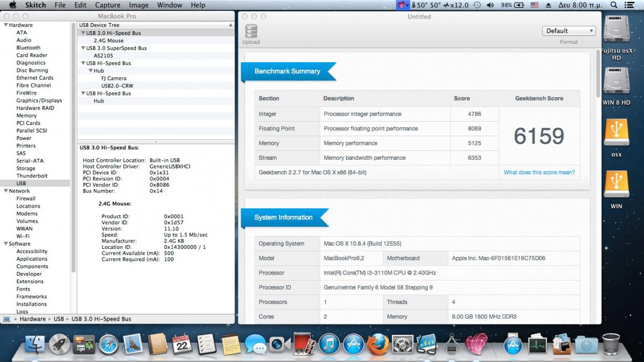Open System Preferences gear in dock

point(402,344)
